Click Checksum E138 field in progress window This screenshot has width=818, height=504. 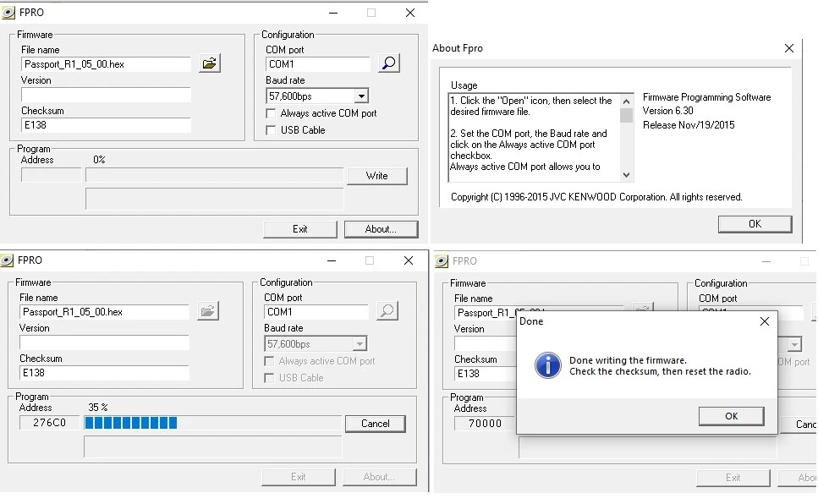pyautogui.click(x=104, y=373)
